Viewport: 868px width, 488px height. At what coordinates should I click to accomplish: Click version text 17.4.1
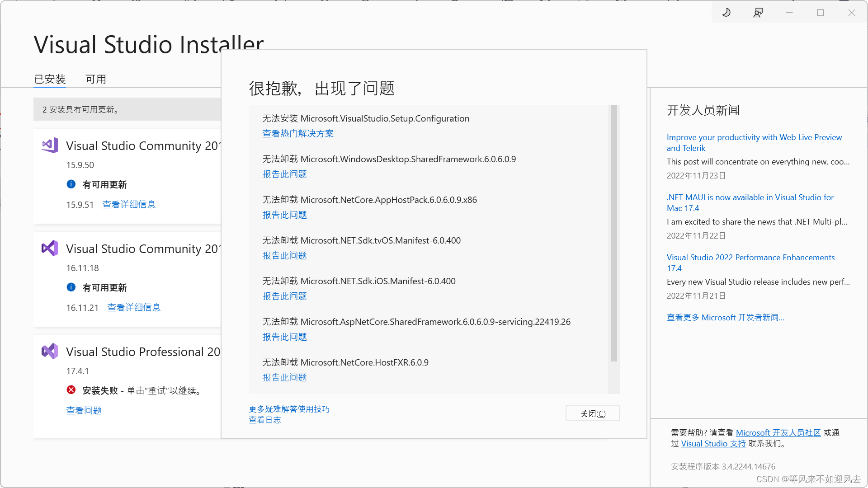(x=77, y=371)
